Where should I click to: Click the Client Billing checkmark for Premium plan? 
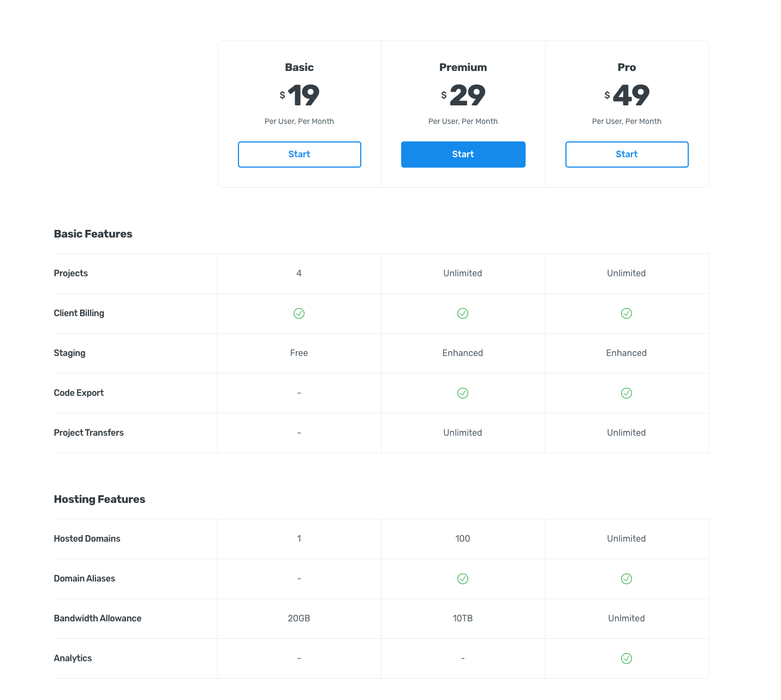(x=463, y=313)
